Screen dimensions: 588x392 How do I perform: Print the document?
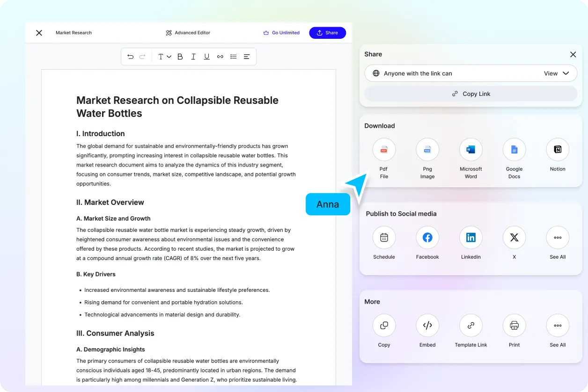pyautogui.click(x=514, y=326)
